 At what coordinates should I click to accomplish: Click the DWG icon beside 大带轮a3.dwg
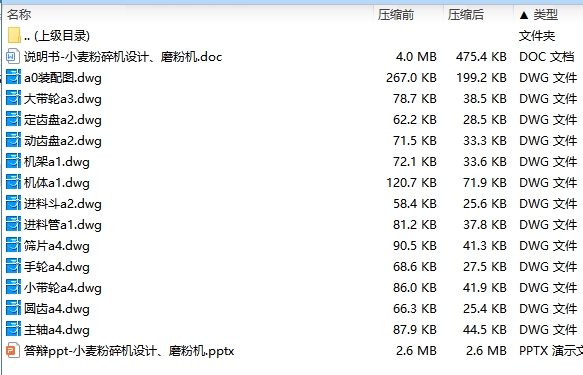(13, 98)
